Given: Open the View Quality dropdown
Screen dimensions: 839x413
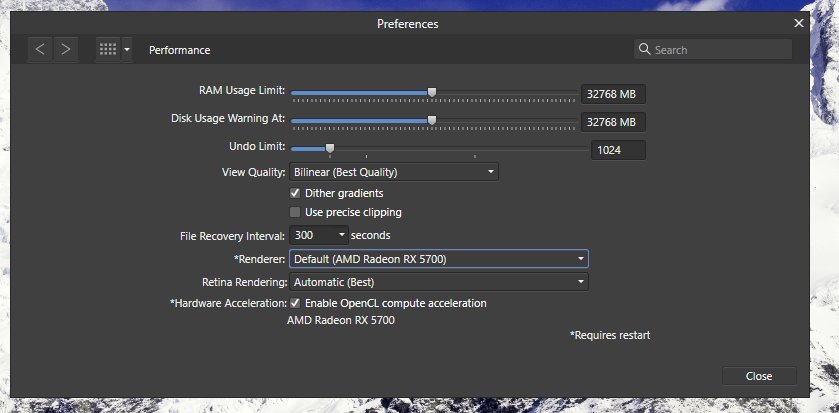Looking at the screenshot, I should pyautogui.click(x=394, y=172).
